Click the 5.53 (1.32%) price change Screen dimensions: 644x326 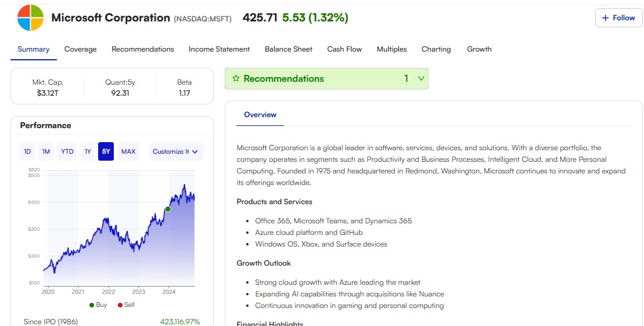click(x=315, y=17)
